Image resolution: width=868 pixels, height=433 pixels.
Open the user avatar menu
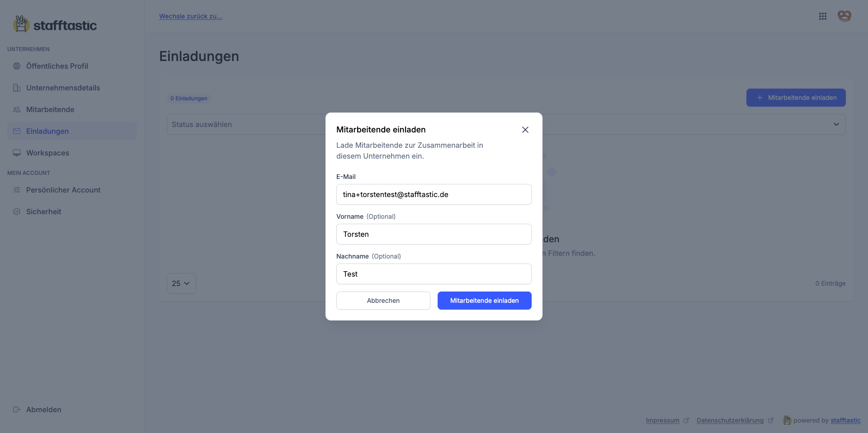point(844,16)
